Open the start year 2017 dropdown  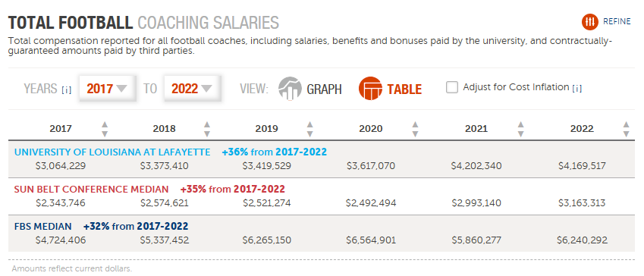click(107, 88)
